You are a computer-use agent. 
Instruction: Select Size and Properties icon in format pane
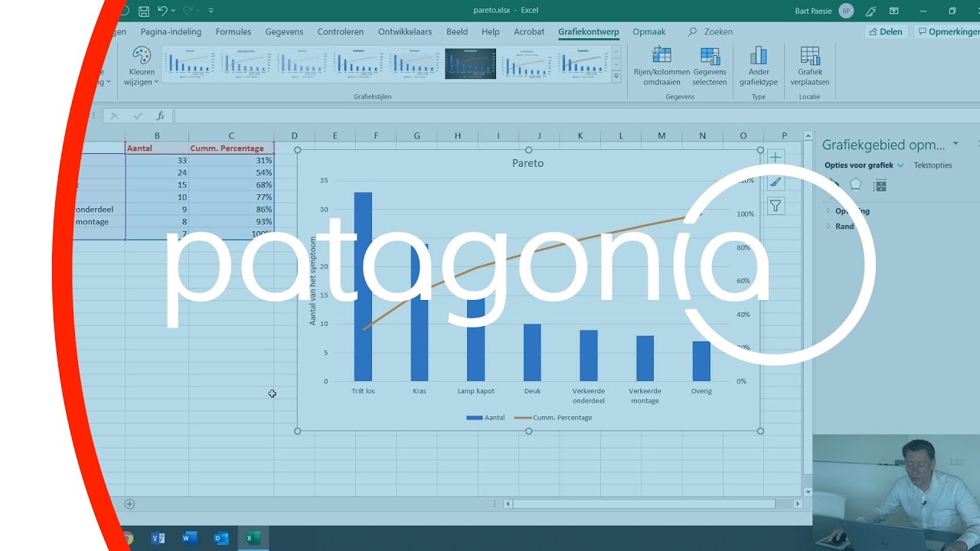tap(880, 185)
